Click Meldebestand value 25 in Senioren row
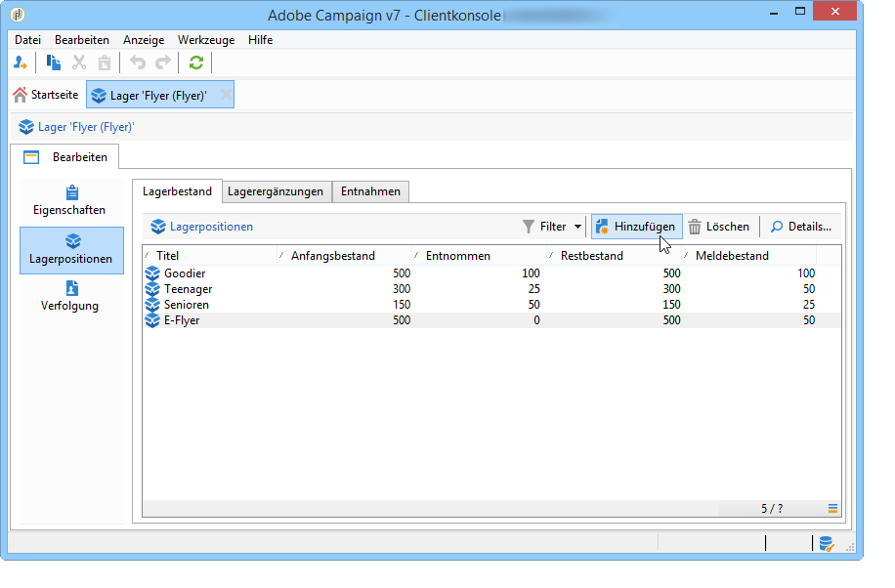The width and height of the screenshot is (895, 588). point(809,305)
